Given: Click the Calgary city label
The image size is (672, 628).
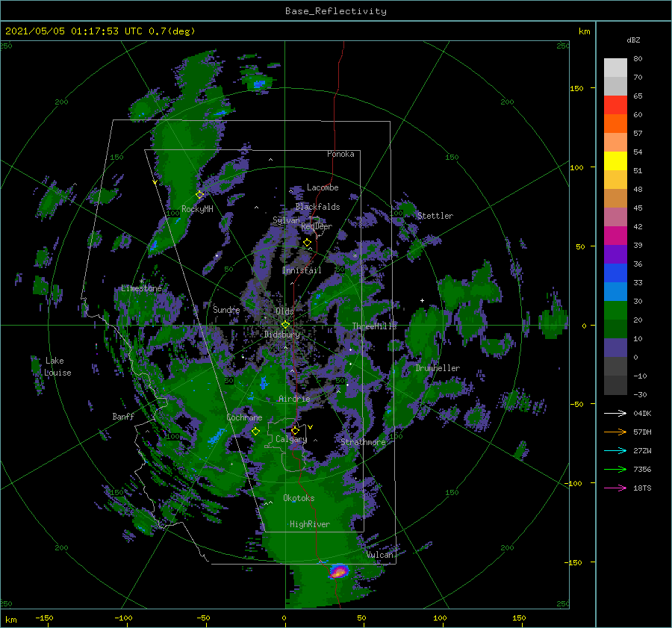Looking at the screenshot, I should point(291,439).
